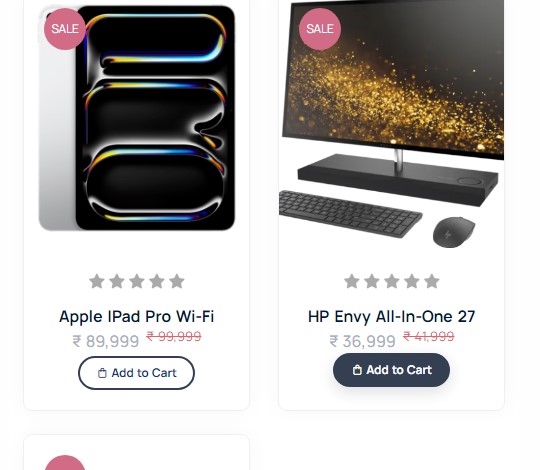Image resolution: width=540 pixels, height=470 pixels.
Task: Click the ₹ 89,999 sale price
Action: click(x=106, y=342)
